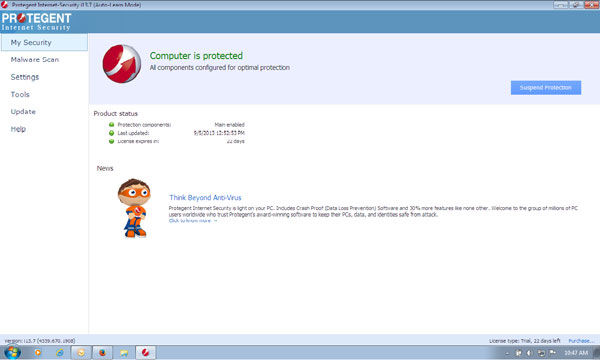Click the All components configured text
600x360 pixels.
tap(220, 68)
